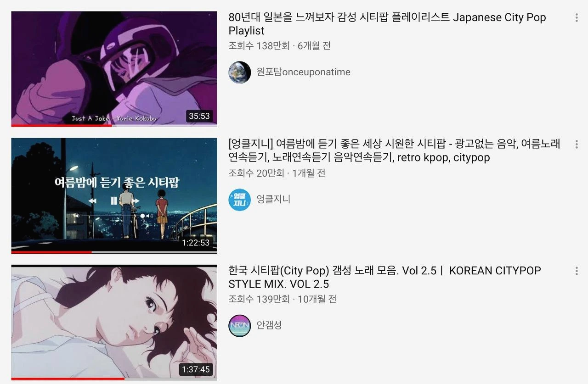Image resolution: width=588 pixels, height=384 pixels.
Task: Click the pause icon drawn in the summer night thumbnail
Action: (113, 200)
